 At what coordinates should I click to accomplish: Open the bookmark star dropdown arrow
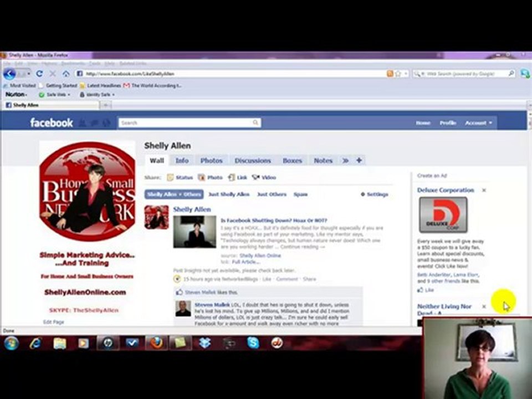[406, 74]
